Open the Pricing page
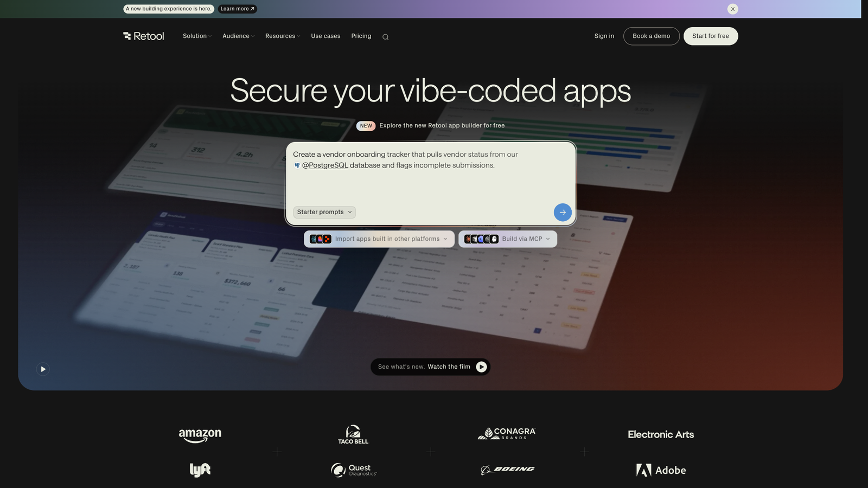The image size is (868, 488). 361,36
